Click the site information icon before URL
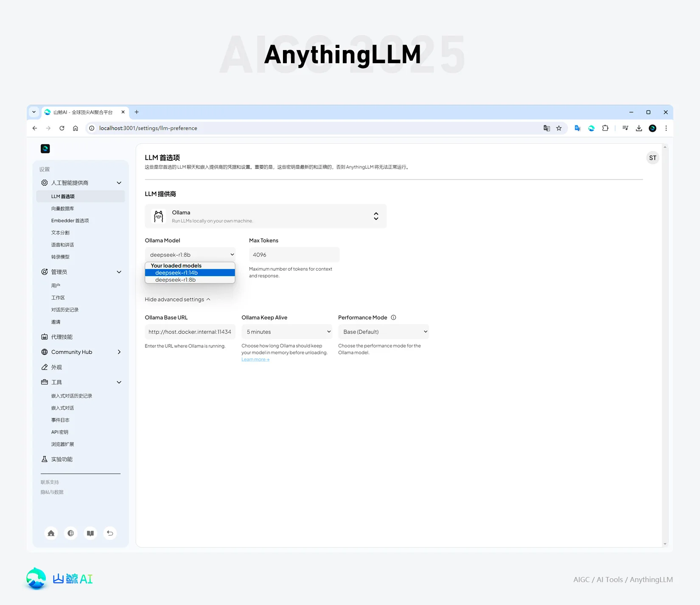This screenshot has height=605, width=700. (x=92, y=128)
